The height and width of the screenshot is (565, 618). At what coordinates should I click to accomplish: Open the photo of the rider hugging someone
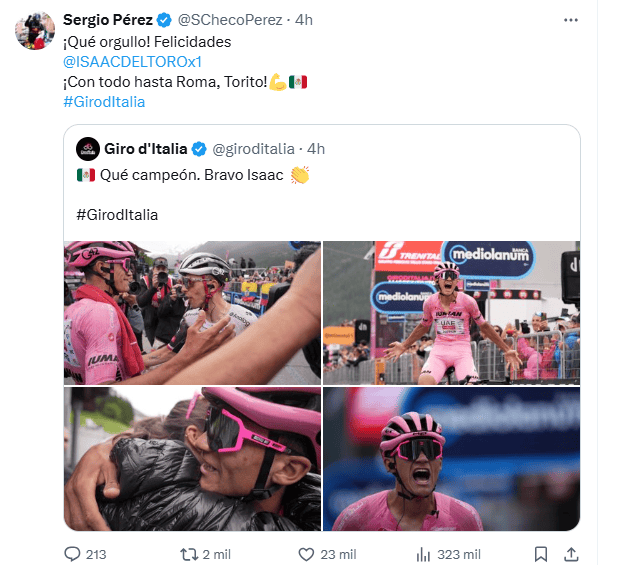coord(193,459)
